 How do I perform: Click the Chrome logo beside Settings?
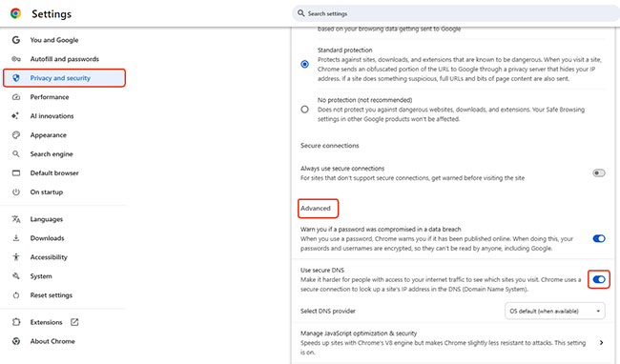pos(16,14)
